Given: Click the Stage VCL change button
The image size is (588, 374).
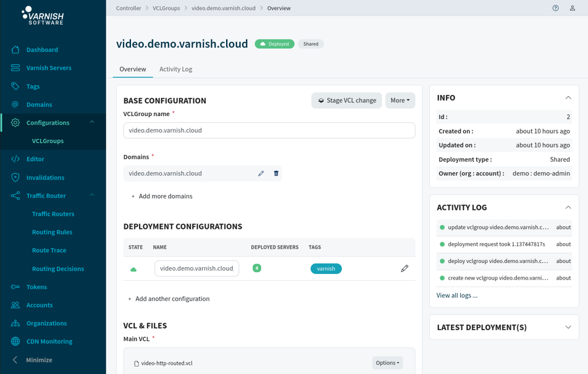Looking at the screenshot, I should click(346, 101).
